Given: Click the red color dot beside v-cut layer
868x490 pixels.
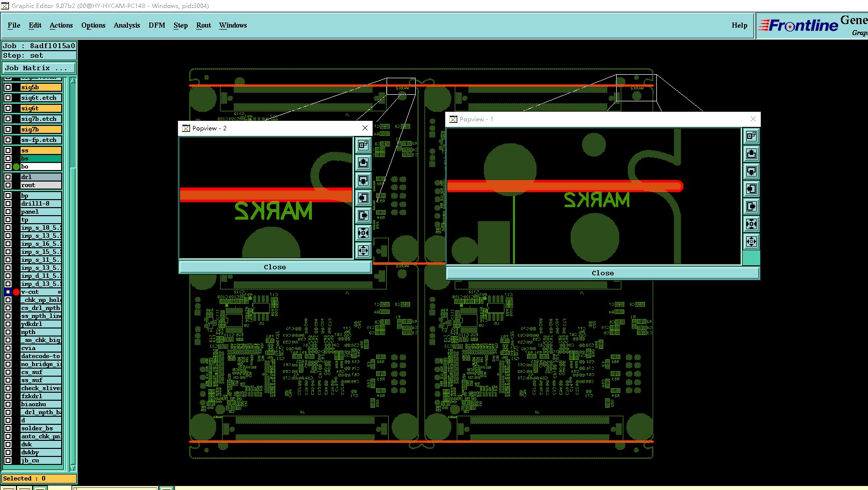Looking at the screenshot, I should click(x=16, y=292).
